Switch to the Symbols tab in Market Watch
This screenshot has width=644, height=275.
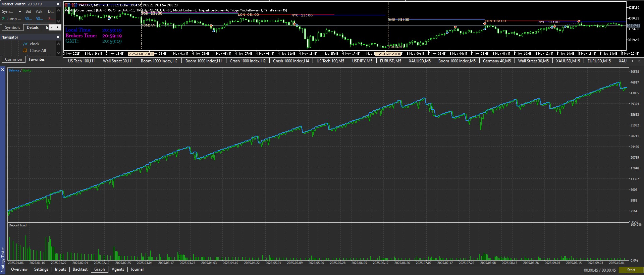tap(12, 27)
